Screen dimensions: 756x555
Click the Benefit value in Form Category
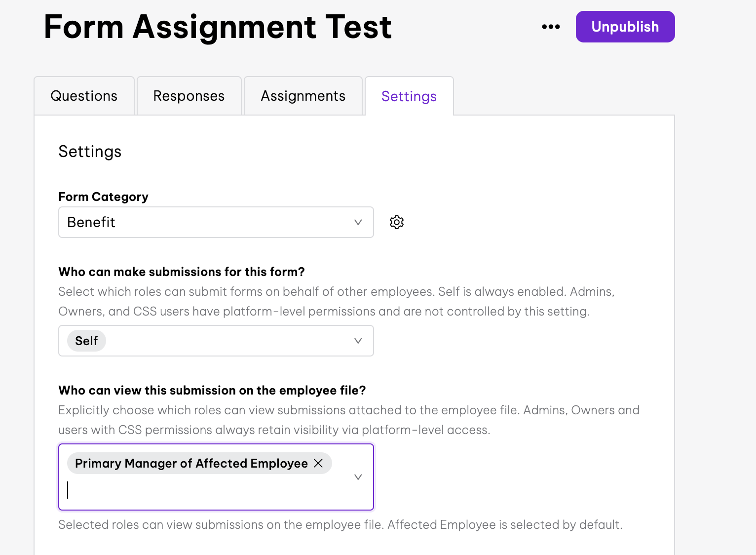(x=91, y=222)
